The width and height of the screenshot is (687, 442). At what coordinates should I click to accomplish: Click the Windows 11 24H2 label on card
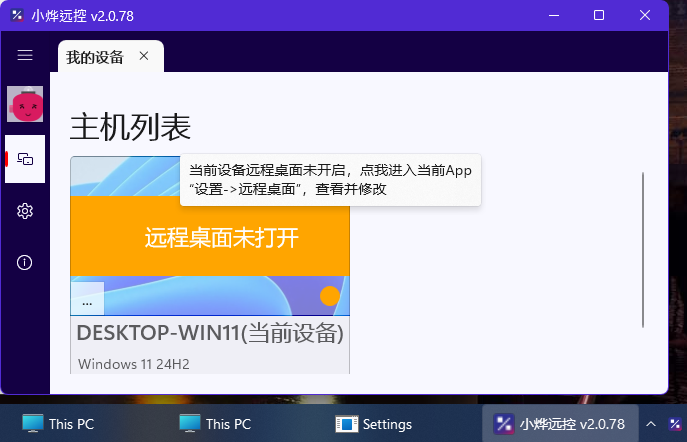tap(132, 362)
